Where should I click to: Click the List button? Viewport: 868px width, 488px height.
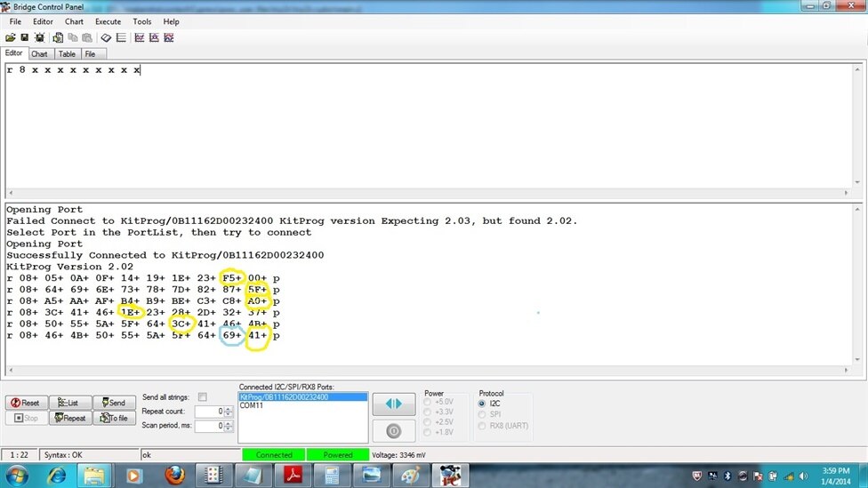pos(69,403)
